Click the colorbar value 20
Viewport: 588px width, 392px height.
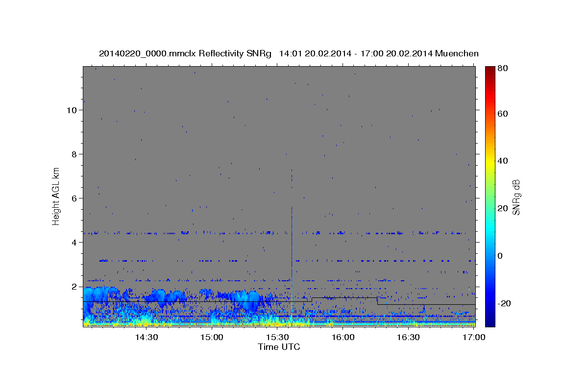[x=502, y=208]
